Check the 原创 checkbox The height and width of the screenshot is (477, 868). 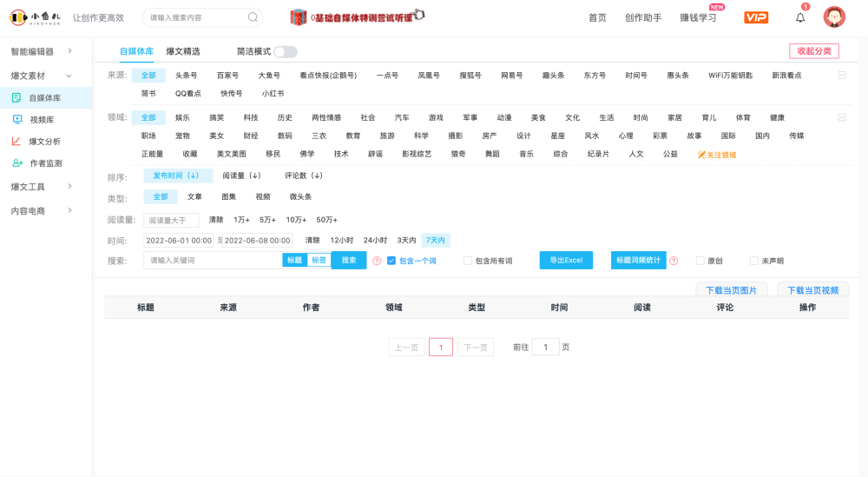(700, 261)
